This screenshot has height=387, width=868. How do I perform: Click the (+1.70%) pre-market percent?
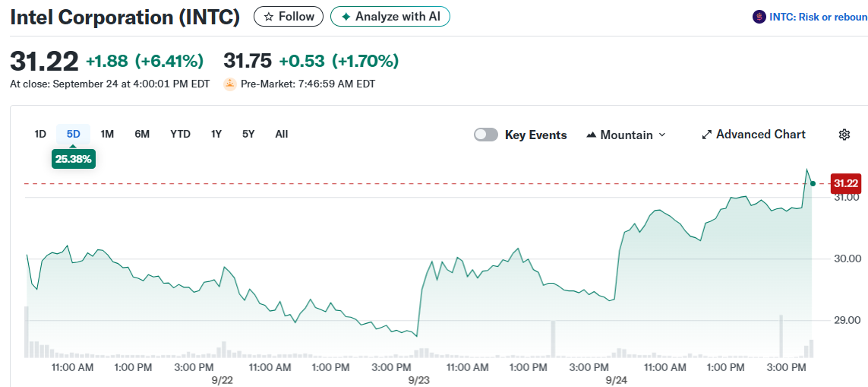(x=365, y=61)
